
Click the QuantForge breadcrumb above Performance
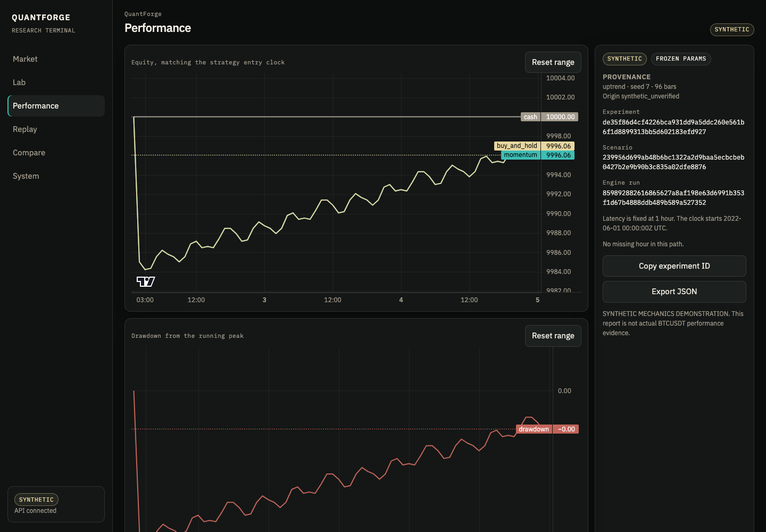(143, 14)
